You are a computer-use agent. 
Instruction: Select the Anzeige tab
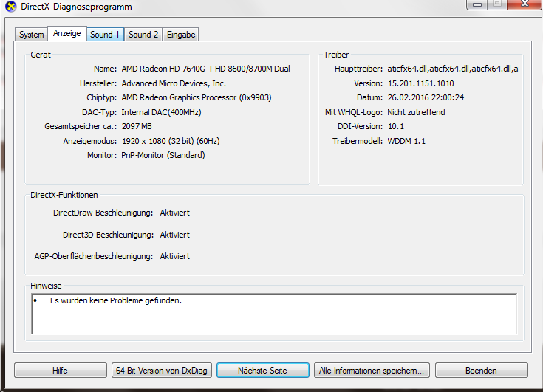66,34
